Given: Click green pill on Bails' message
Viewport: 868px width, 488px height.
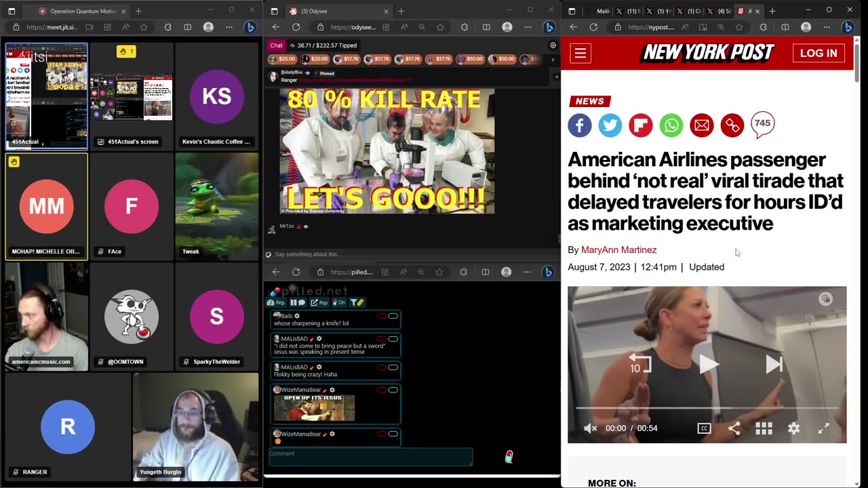Looking at the screenshot, I should (x=393, y=316).
